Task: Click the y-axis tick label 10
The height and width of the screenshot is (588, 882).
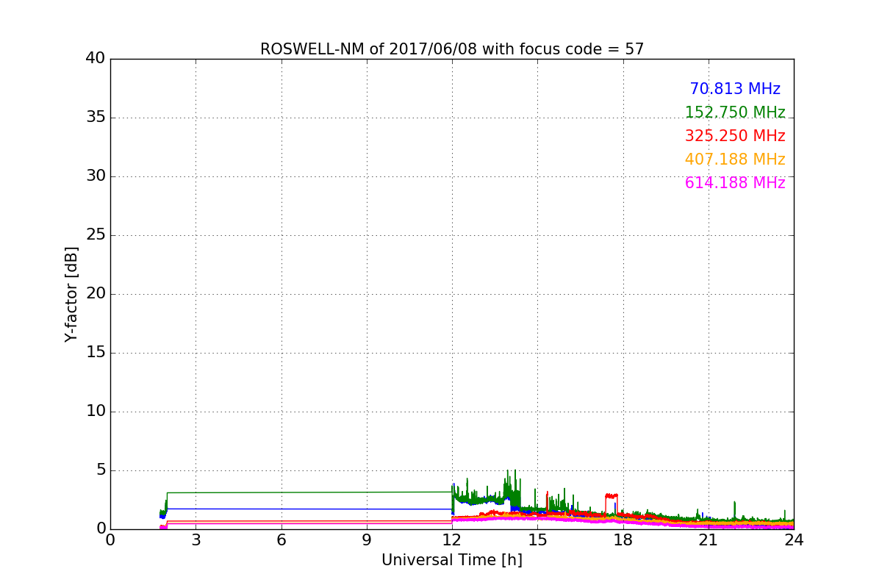Action: click(x=96, y=412)
